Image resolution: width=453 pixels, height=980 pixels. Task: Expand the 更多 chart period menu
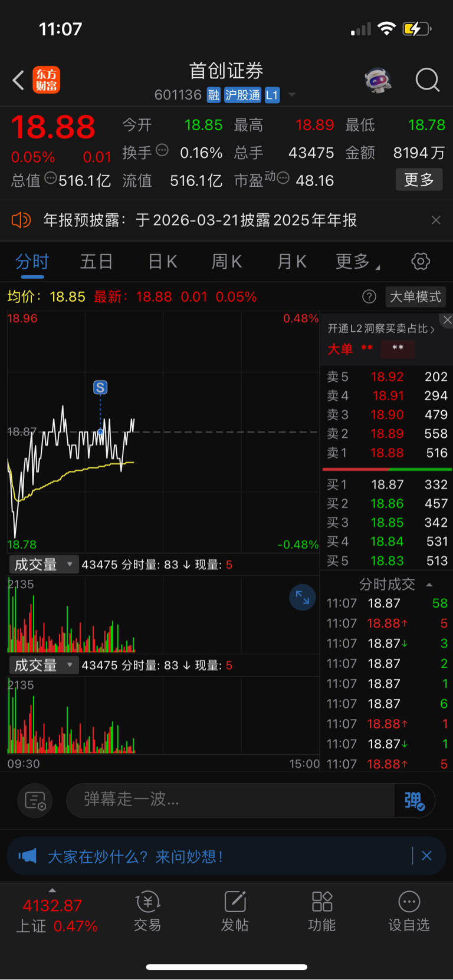click(357, 261)
